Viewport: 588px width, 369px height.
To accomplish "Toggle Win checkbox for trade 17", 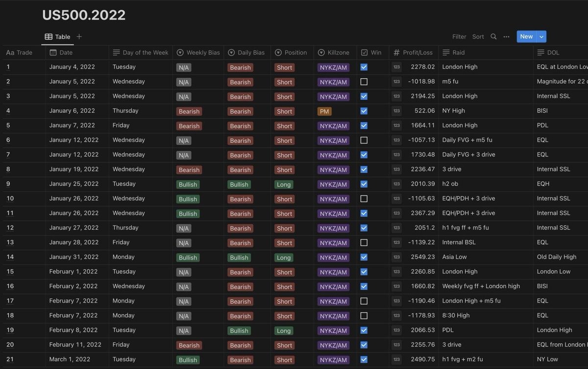I will tap(364, 301).
